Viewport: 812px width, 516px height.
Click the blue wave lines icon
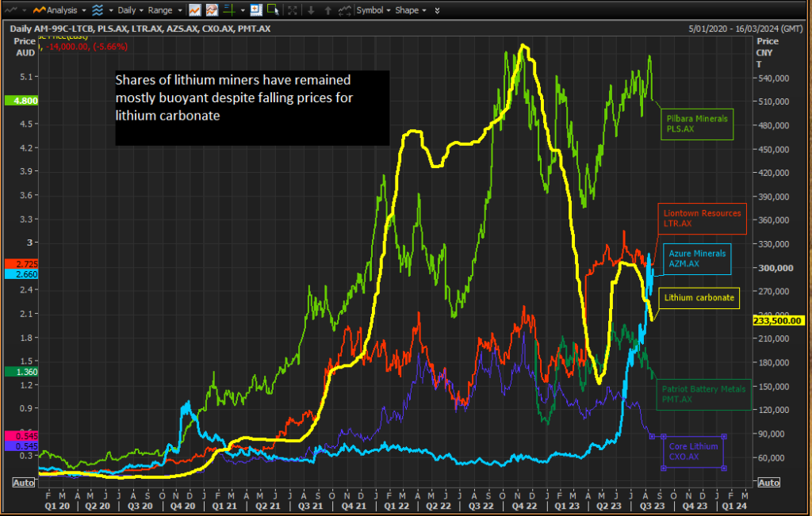click(x=98, y=10)
